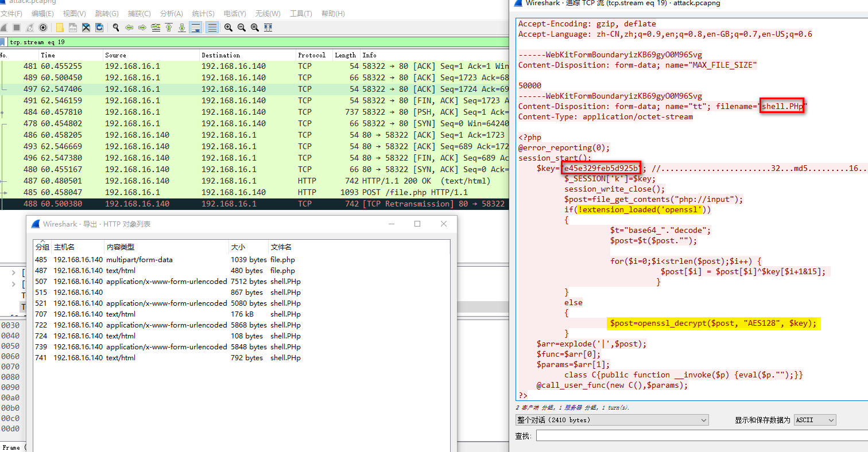Close the HTTP object list dialog
868x452 pixels.
444,224
